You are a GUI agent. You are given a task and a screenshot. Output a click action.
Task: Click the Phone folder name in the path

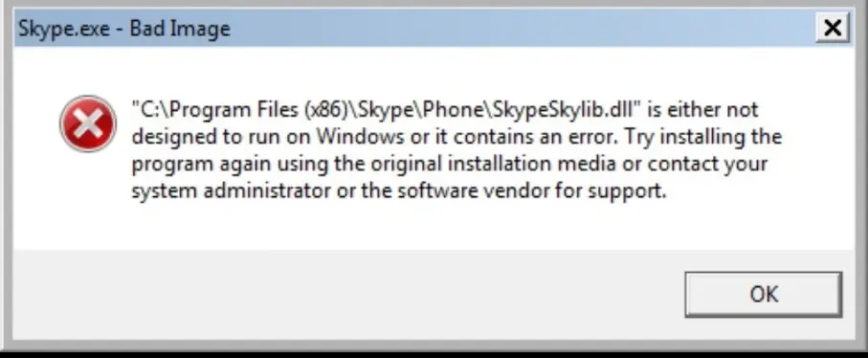click(454, 110)
